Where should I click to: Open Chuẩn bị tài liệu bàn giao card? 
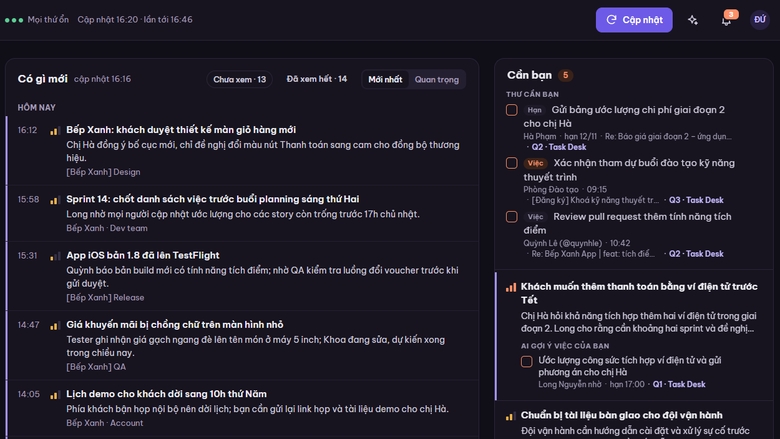(634, 421)
